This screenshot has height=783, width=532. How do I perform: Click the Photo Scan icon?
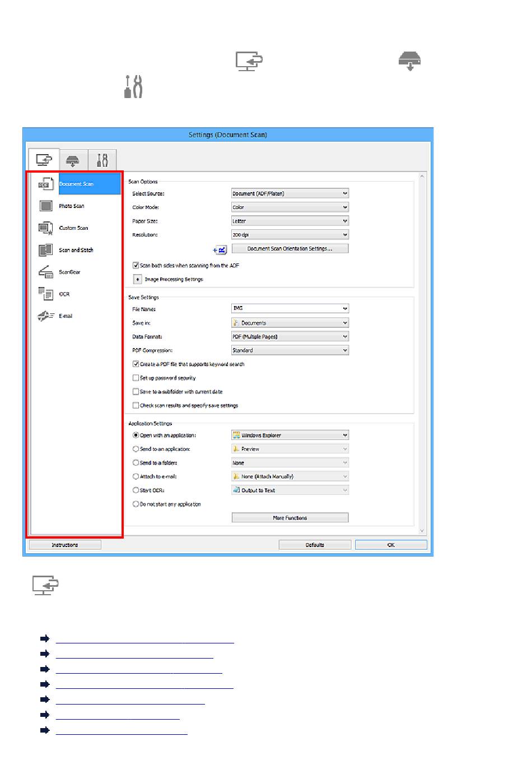pos(46,206)
